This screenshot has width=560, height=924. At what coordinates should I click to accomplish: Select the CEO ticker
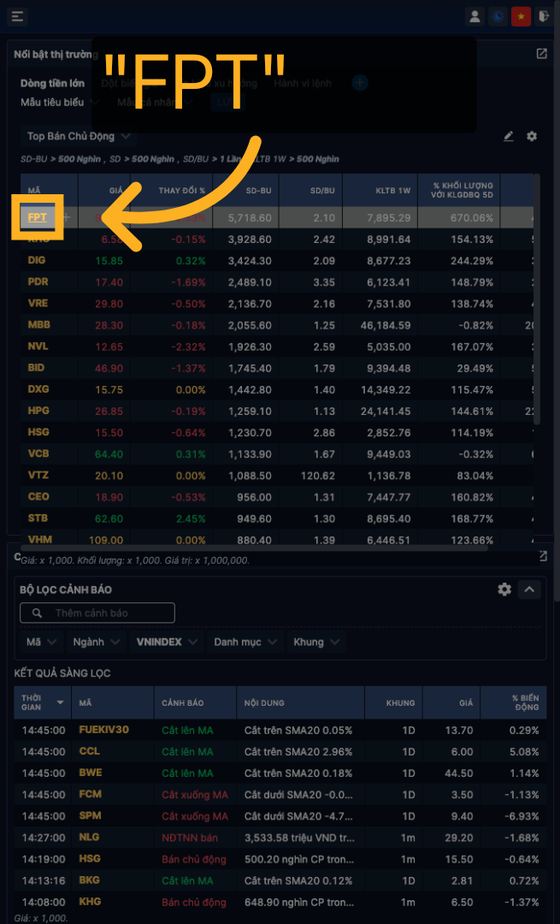[38, 497]
